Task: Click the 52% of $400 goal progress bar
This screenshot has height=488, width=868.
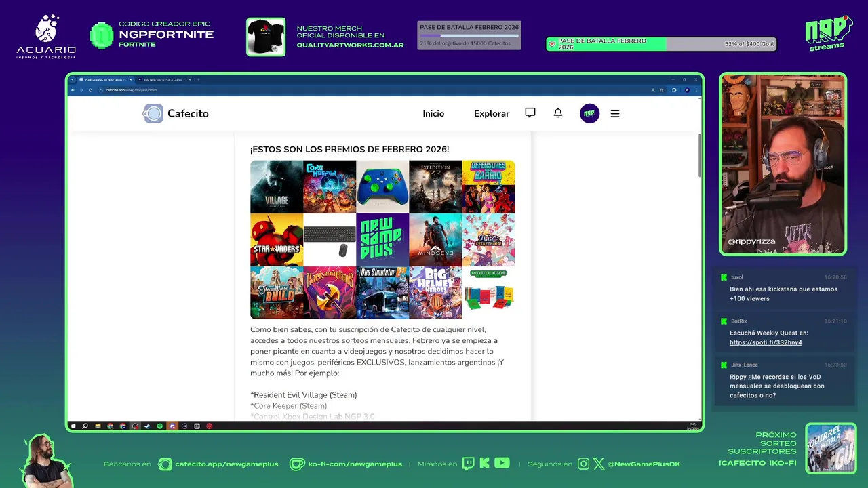Action: tap(661, 44)
